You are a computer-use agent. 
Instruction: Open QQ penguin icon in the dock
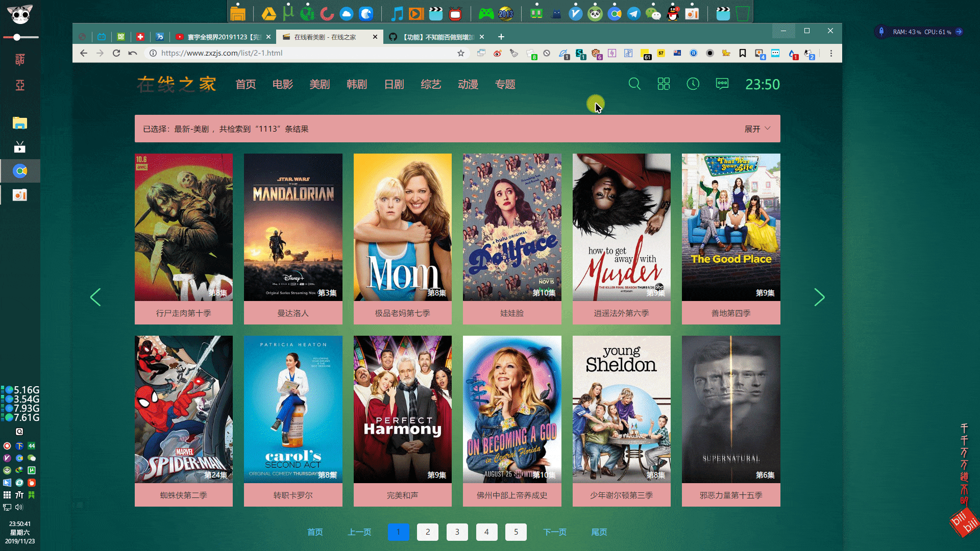(673, 14)
